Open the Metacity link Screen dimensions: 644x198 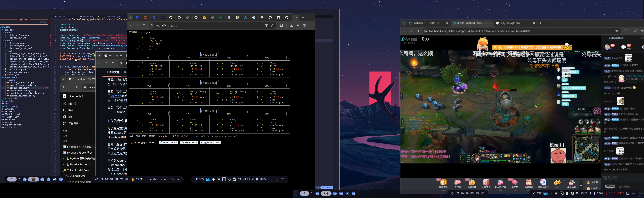click(x=116, y=96)
